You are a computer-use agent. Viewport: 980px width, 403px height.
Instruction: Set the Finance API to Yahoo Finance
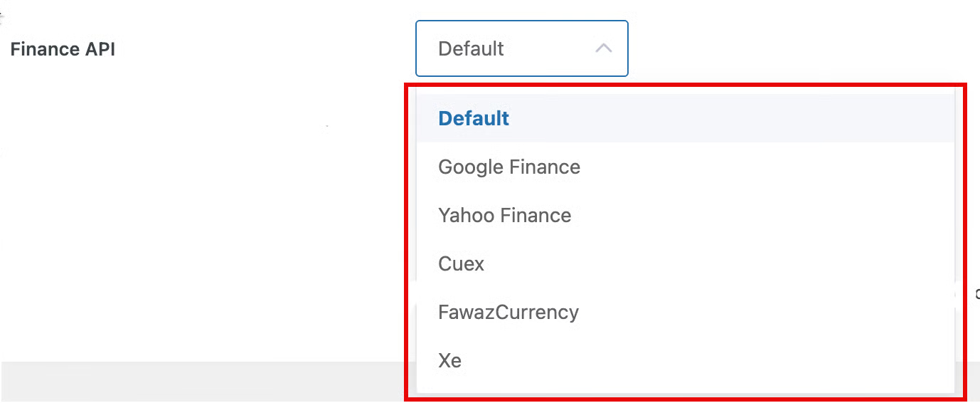click(x=505, y=216)
